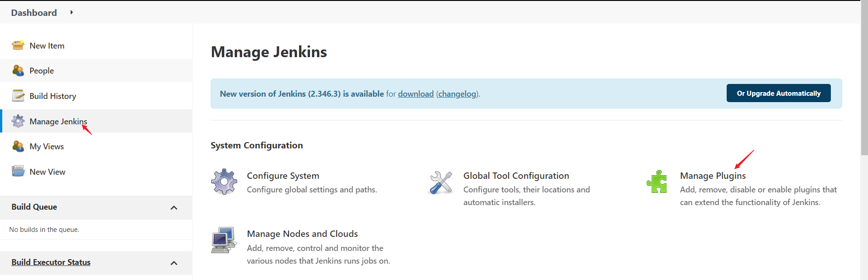Click the Global Tool Configuration wrench icon
The height and width of the screenshot is (280, 868).
[x=441, y=182]
